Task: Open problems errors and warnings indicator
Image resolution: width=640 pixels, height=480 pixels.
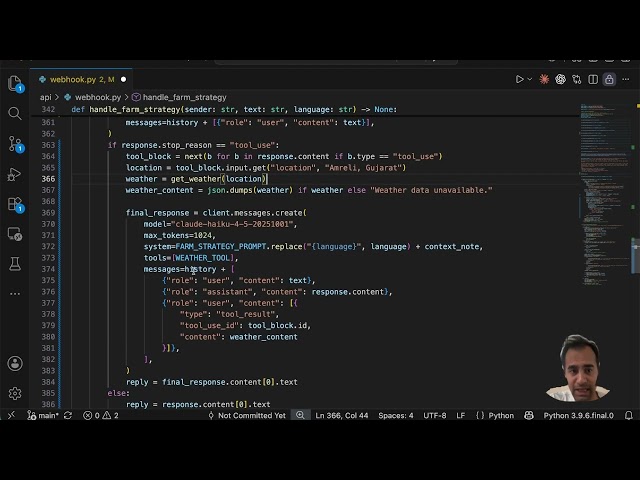Action: click(101, 415)
